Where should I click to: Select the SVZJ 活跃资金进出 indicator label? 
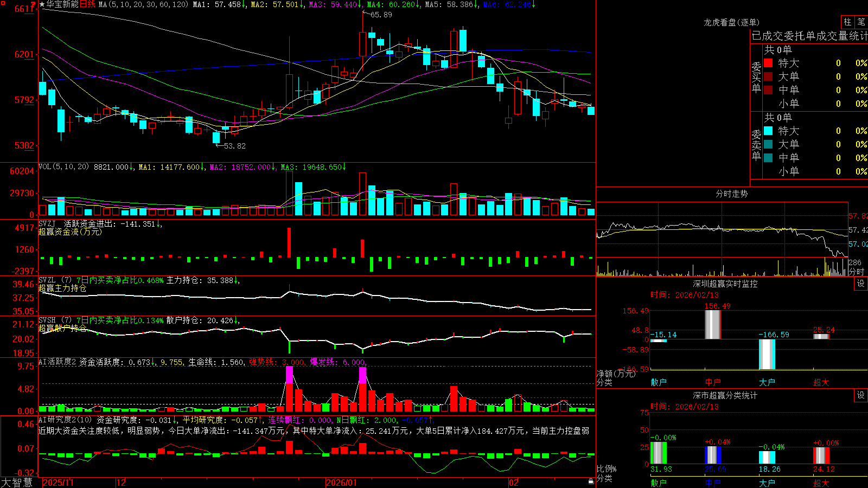pyautogui.click(x=76, y=223)
